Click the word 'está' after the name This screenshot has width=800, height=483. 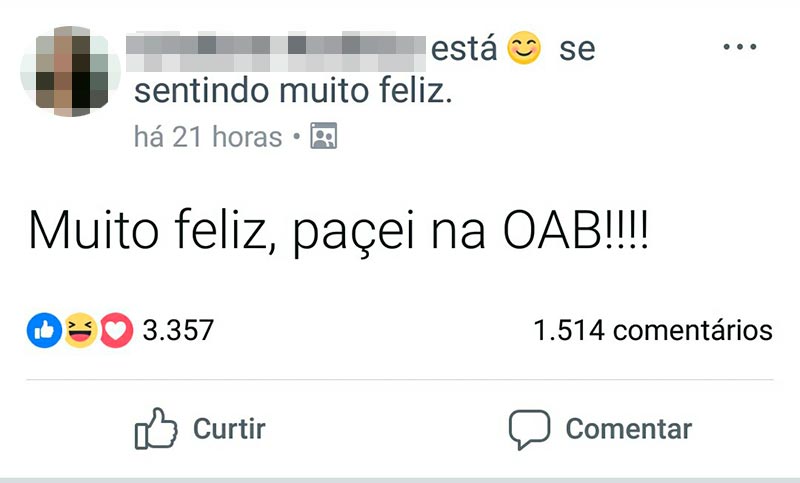(464, 48)
